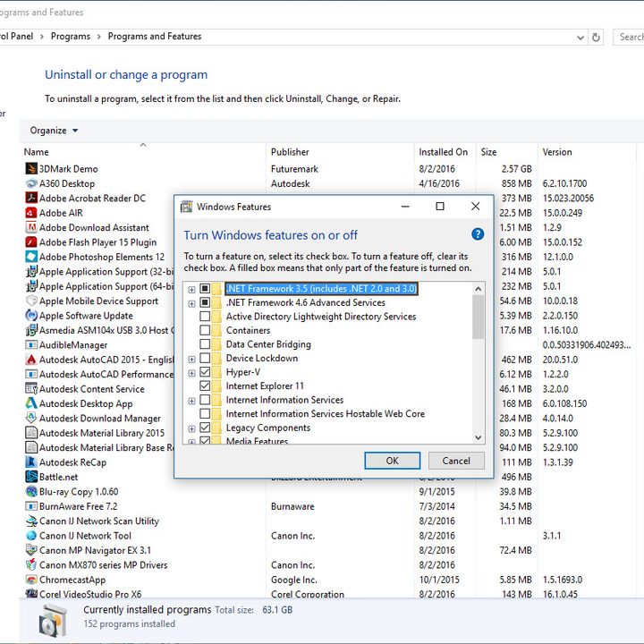This screenshot has width=644, height=644.
Task: Expand .NET Framework 4.6 Advanced Services node
Action: (x=191, y=303)
